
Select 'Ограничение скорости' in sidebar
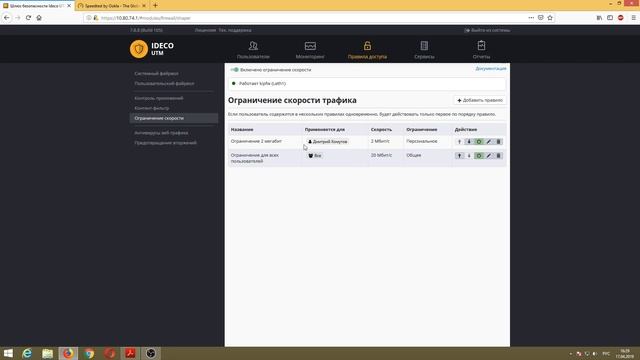174,118
